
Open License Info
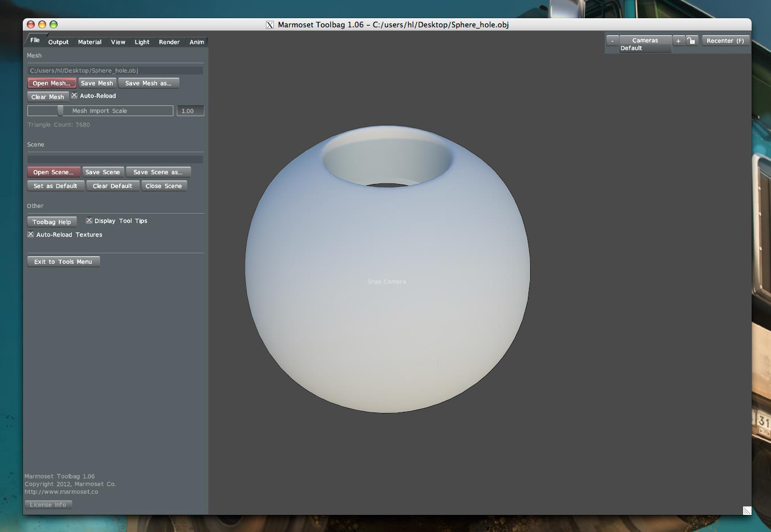coord(48,505)
